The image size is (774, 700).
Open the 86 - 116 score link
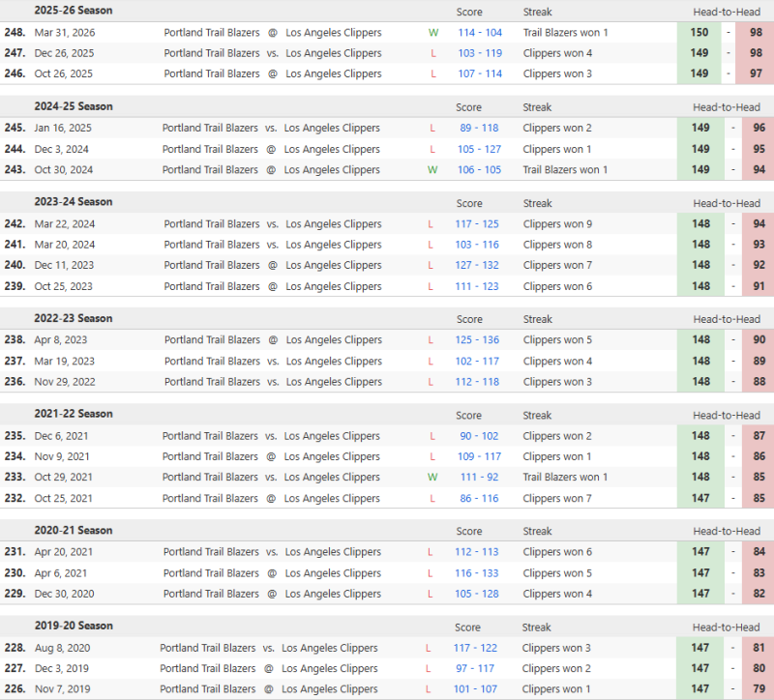pos(479,499)
